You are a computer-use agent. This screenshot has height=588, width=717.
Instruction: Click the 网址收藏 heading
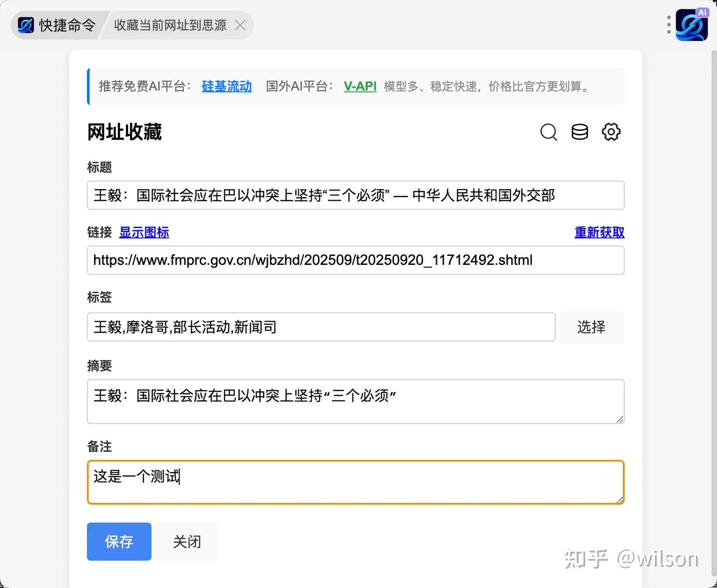[x=124, y=132]
